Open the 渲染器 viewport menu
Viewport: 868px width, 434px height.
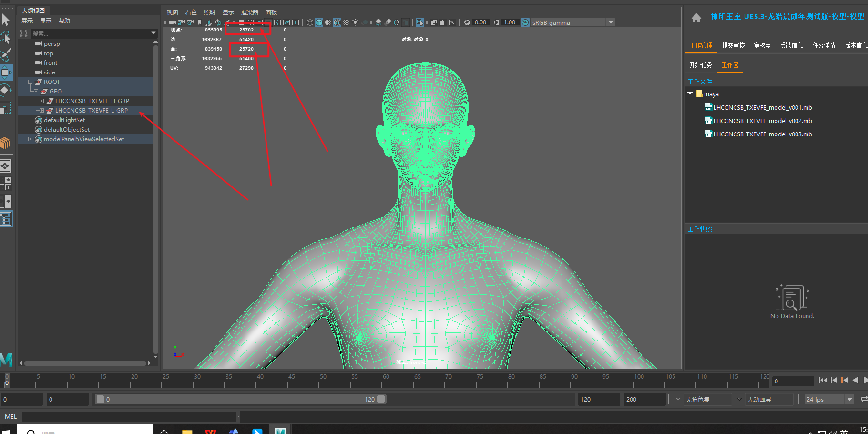click(x=249, y=12)
